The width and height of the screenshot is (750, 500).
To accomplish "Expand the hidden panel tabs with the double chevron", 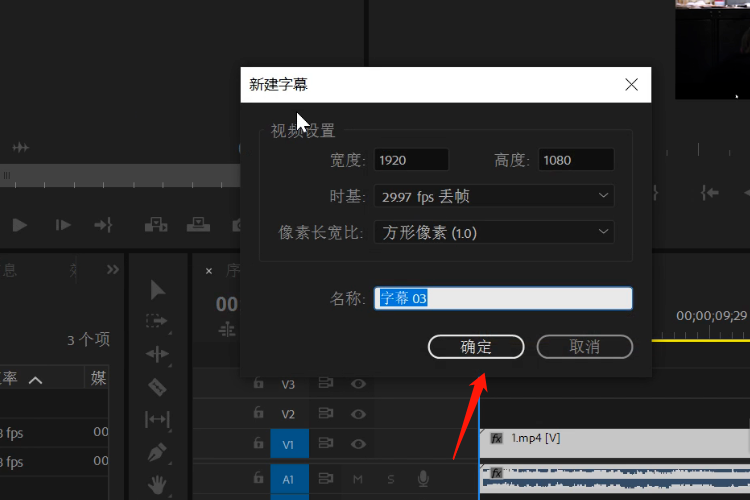I will pos(113,269).
